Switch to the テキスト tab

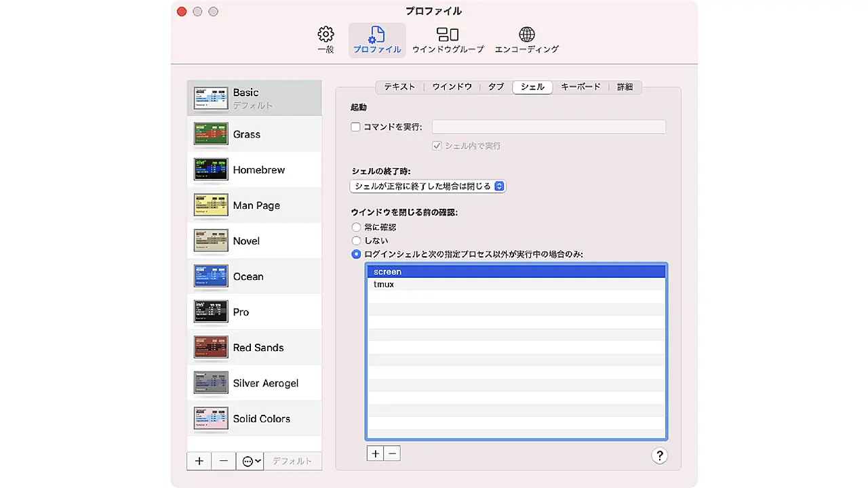tap(399, 87)
